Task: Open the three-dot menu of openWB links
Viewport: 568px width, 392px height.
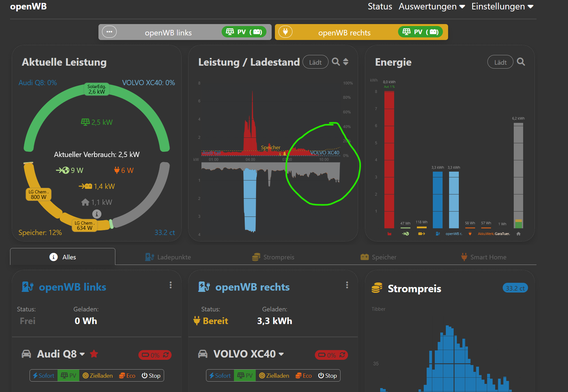Action: coord(171,285)
